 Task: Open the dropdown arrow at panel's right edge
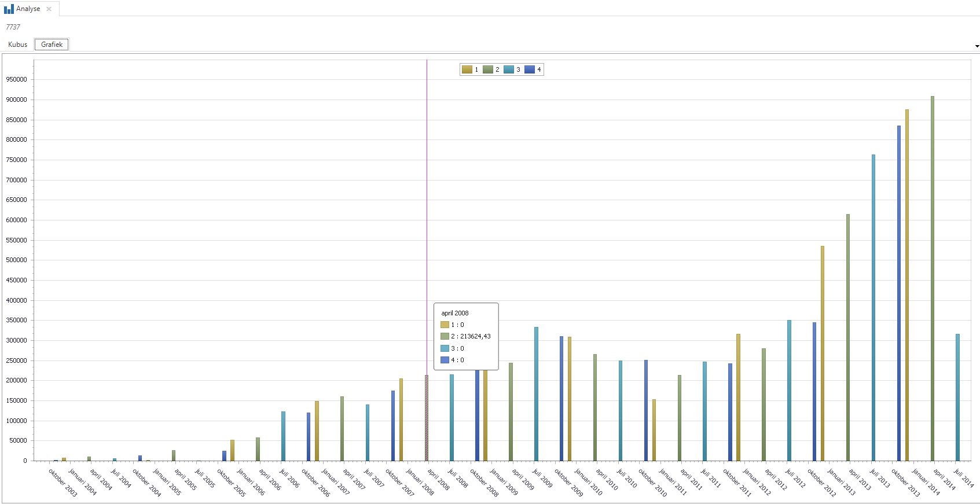977,46
